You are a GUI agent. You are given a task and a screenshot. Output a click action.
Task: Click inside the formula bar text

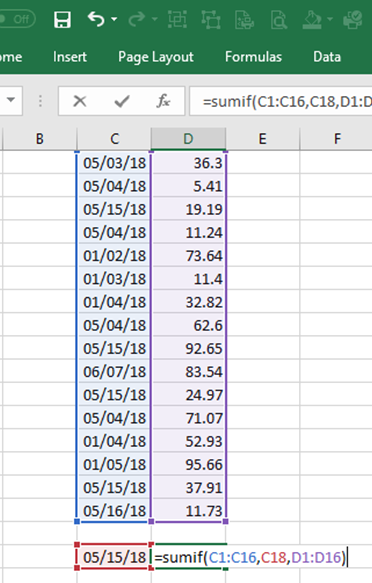pos(281,101)
